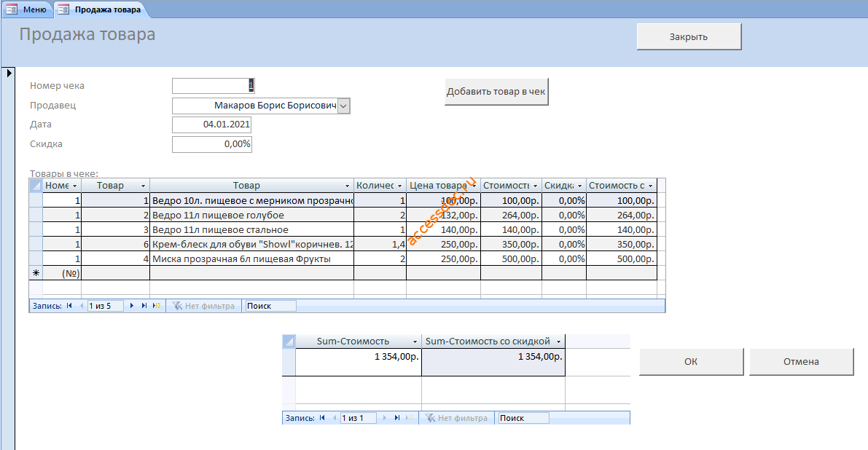This screenshot has height=450, width=868.
Task: Click the Поиск box in goods subform
Action: [270, 306]
